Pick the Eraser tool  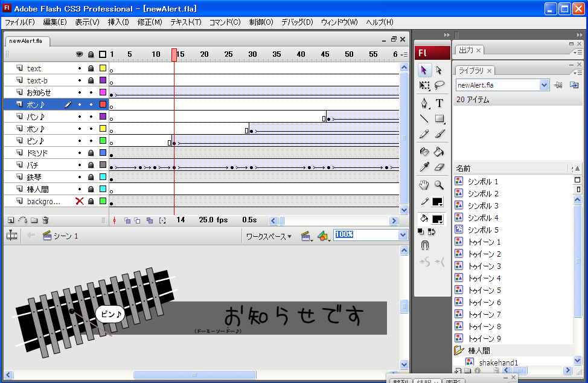pos(439,167)
